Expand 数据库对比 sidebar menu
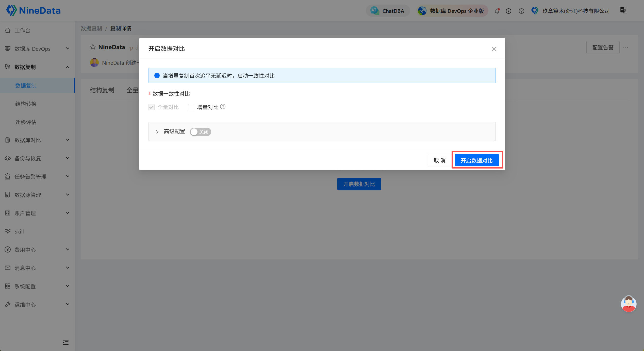This screenshot has height=351, width=644. click(x=37, y=140)
